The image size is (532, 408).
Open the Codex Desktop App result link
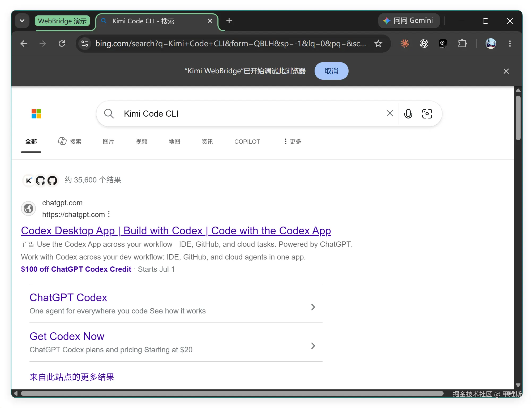(176, 231)
